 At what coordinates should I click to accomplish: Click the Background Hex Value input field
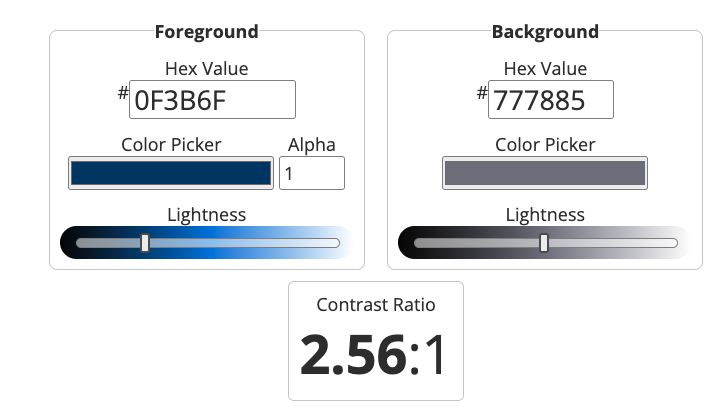550,100
